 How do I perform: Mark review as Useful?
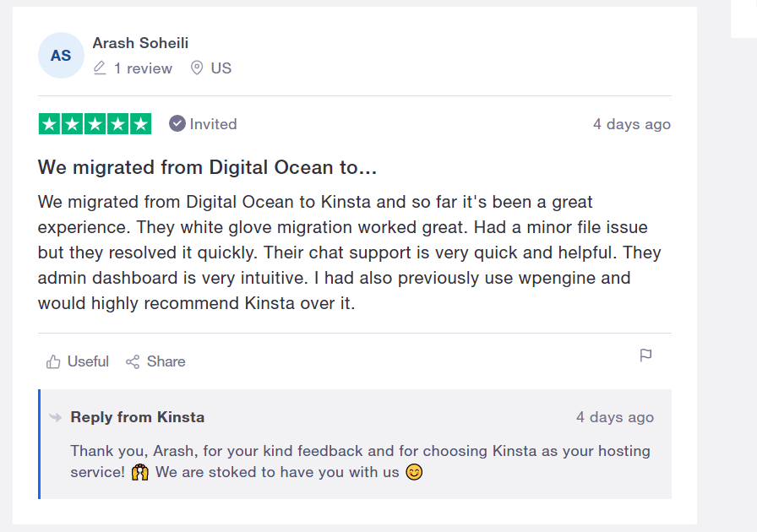(x=88, y=361)
